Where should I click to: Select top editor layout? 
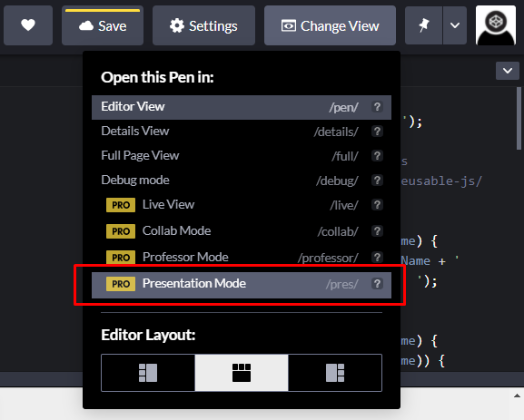[x=242, y=373]
